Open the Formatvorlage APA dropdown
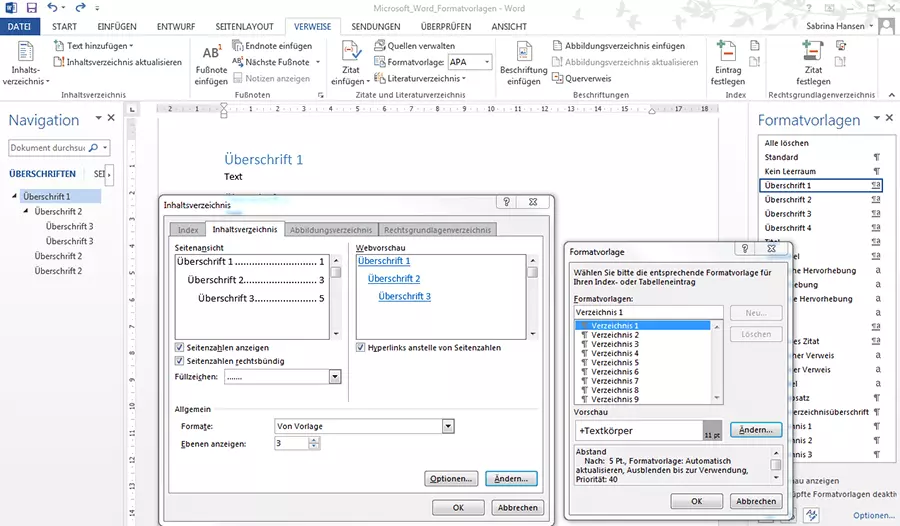 [487, 62]
